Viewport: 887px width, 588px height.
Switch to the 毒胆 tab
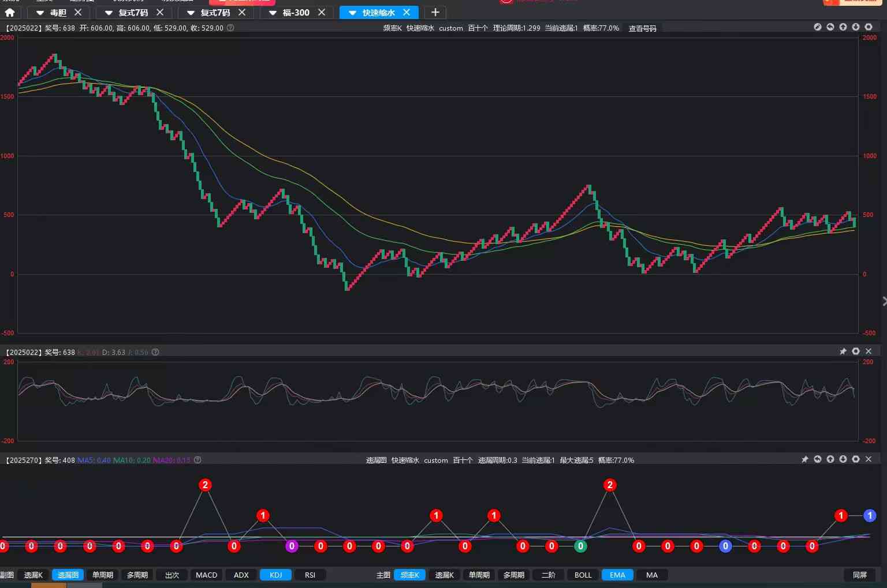pyautogui.click(x=58, y=13)
